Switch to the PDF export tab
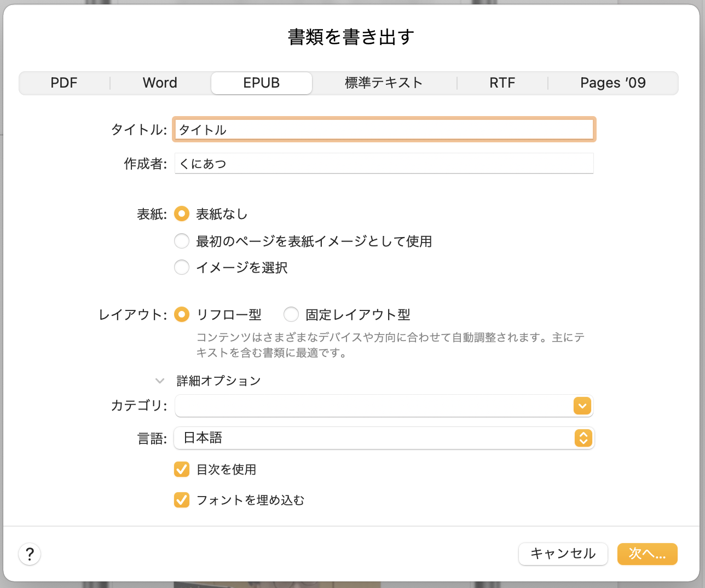Image resolution: width=705 pixels, height=588 pixels. (64, 83)
